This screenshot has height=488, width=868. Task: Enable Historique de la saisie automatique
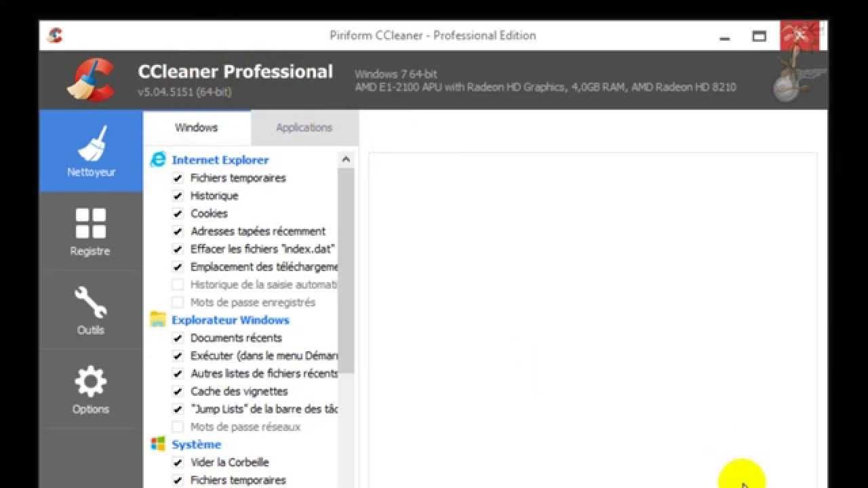point(178,285)
